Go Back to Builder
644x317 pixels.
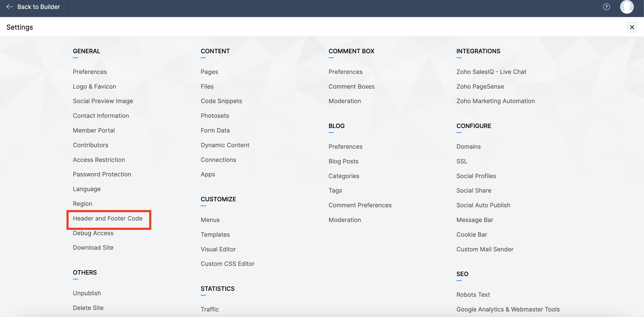[33, 7]
